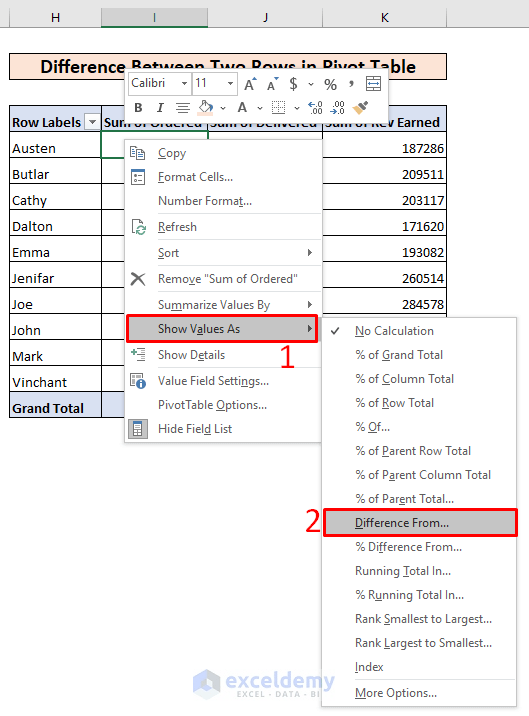Choose % of Parent Row Total
This screenshot has width=529, height=716.
click(x=419, y=451)
